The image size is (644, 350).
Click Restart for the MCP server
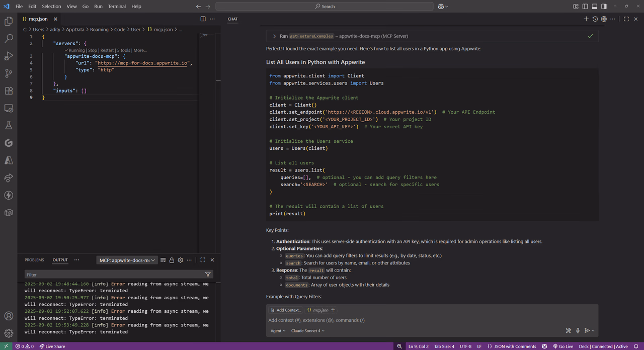(107, 50)
